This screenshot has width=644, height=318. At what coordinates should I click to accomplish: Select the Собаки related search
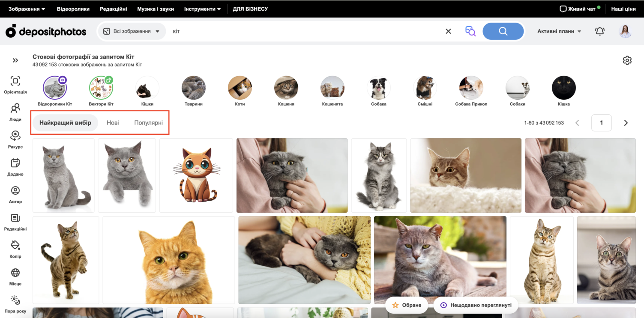pyautogui.click(x=518, y=91)
